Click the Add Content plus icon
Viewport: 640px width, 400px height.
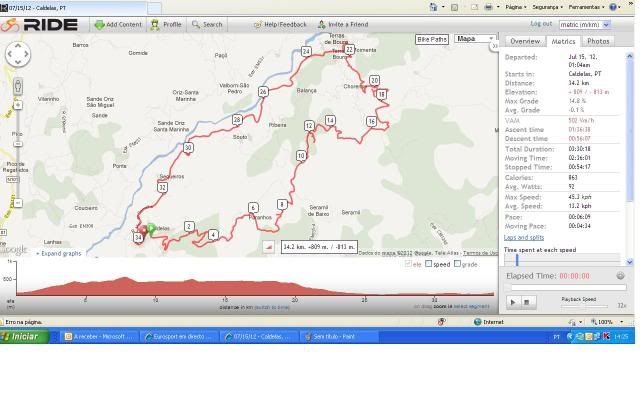tap(99, 24)
